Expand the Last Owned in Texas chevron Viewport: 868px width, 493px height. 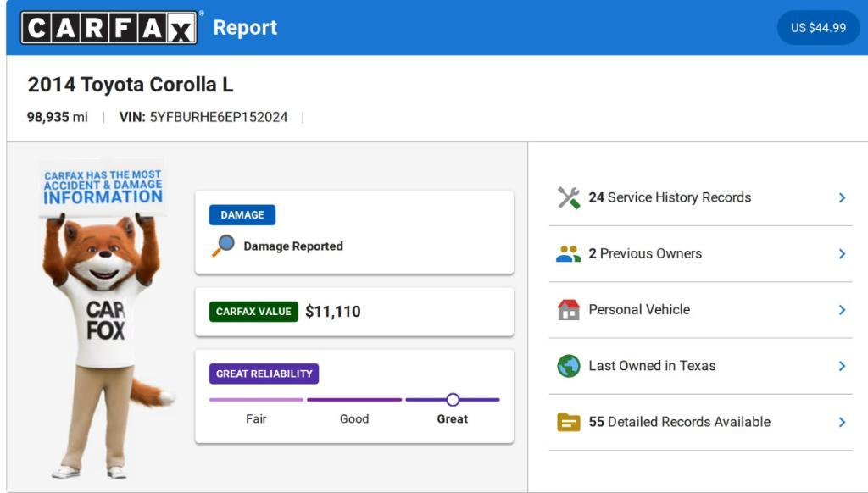pos(842,366)
